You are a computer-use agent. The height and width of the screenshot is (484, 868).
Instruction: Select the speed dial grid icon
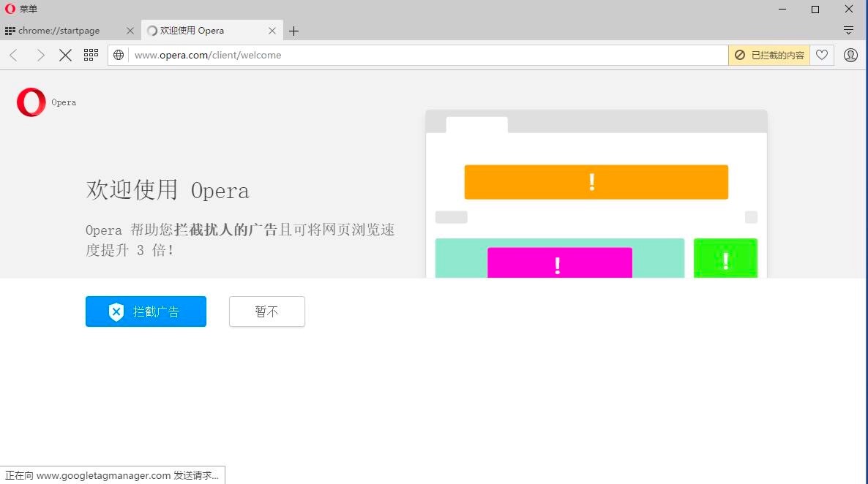coord(91,55)
